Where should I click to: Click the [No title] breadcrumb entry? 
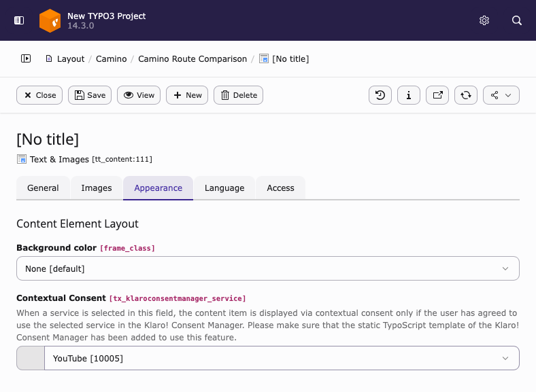tap(290, 58)
